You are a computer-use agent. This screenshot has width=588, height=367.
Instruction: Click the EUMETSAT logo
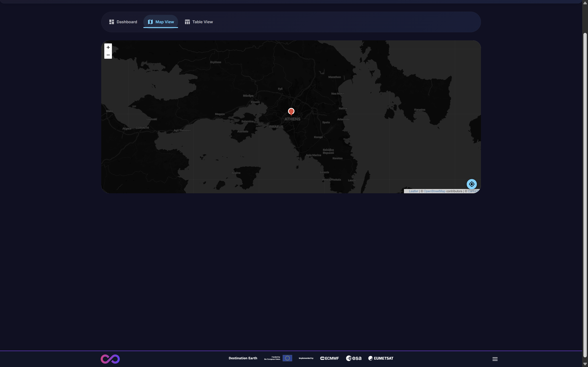coord(381,358)
